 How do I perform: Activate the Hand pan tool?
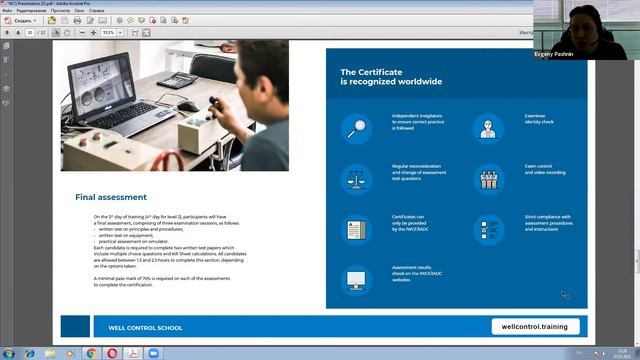(67, 32)
